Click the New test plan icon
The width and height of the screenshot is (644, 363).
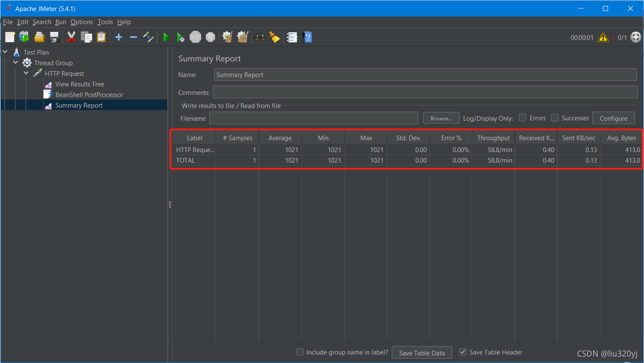(x=10, y=37)
